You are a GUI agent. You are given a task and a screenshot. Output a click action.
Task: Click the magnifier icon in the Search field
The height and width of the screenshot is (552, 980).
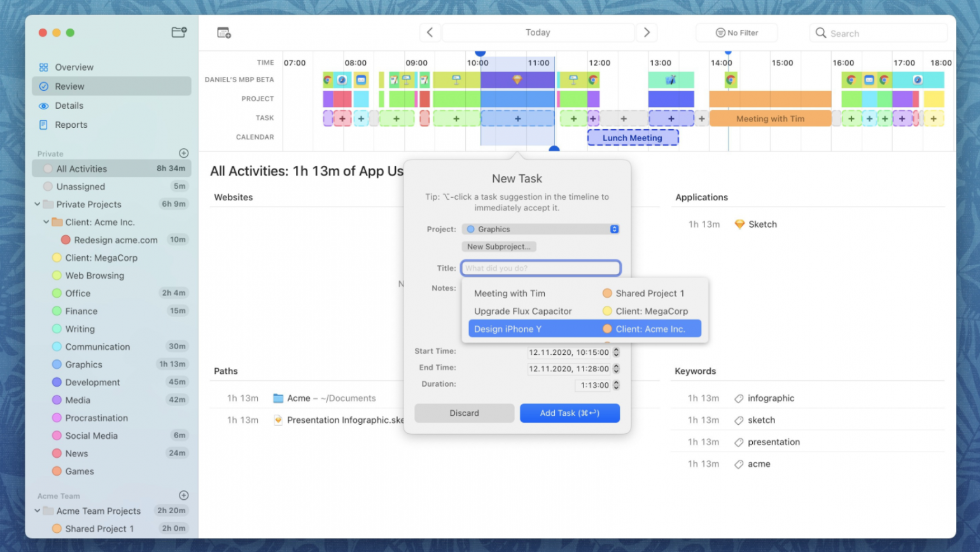coord(821,32)
